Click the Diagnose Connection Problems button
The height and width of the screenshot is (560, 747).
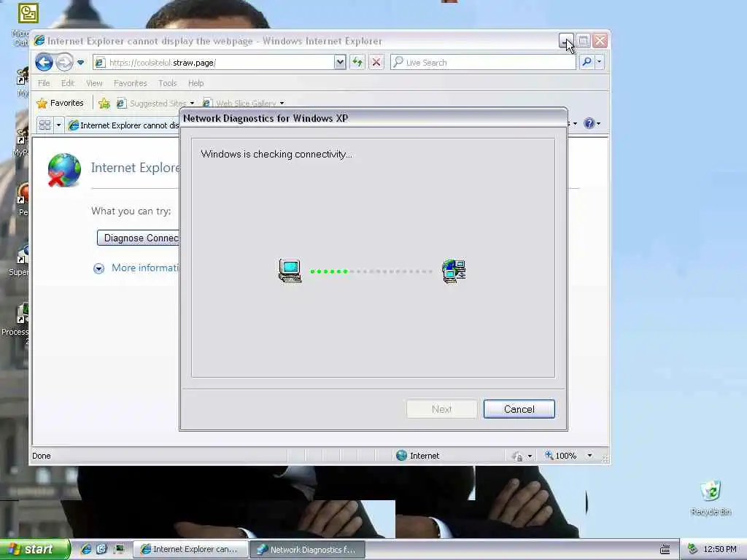[138, 238]
